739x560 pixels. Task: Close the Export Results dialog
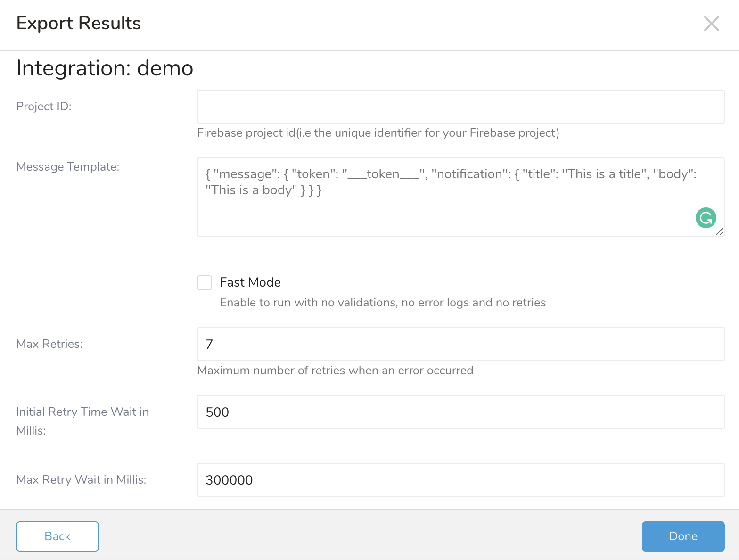click(711, 24)
